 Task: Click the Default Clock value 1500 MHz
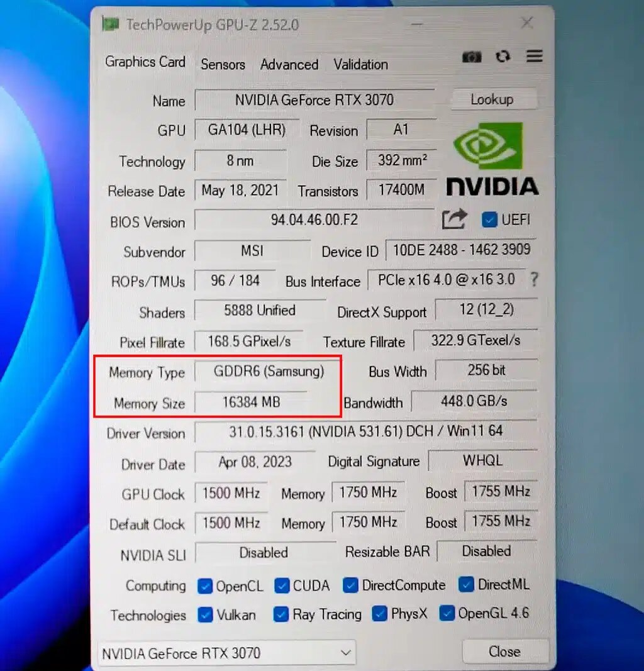[x=231, y=523]
